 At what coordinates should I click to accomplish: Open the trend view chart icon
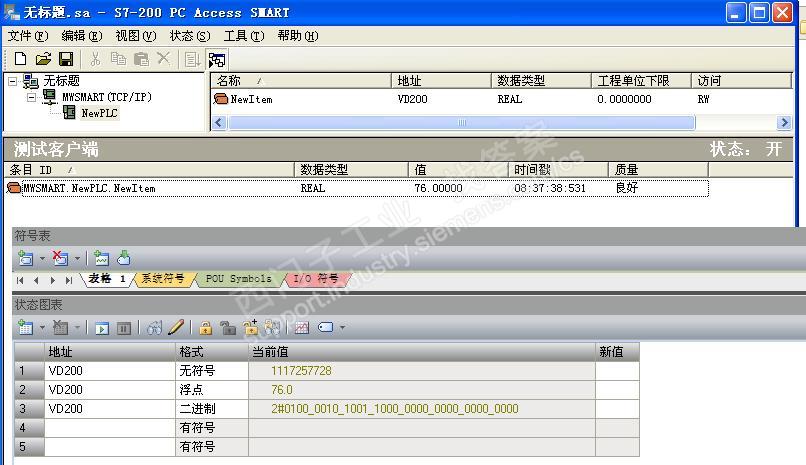pos(302,328)
